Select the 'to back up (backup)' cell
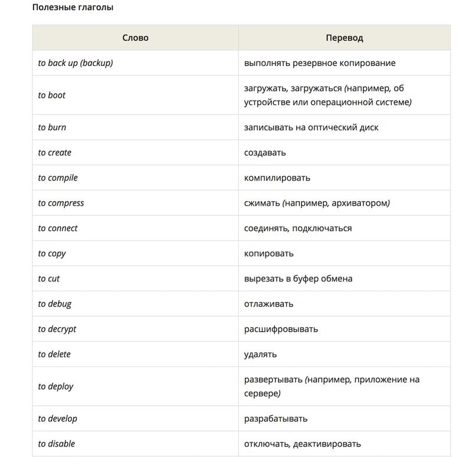The image size is (476, 457). click(x=136, y=63)
